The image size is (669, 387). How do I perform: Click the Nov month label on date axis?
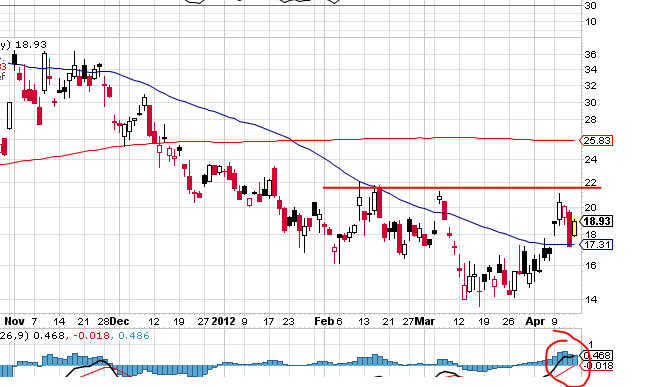pyautogui.click(x=14, y=321)
